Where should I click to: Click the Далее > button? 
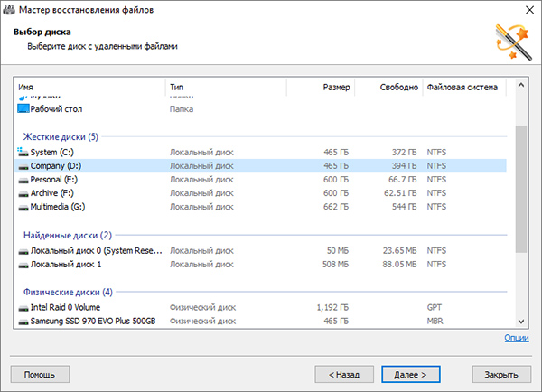click(411, 374)
